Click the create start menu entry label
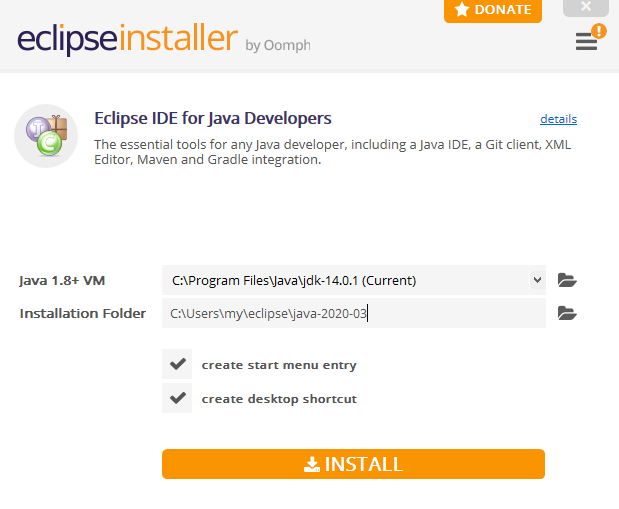The width and height of the screenshot is (619, 509). [279, 365]
